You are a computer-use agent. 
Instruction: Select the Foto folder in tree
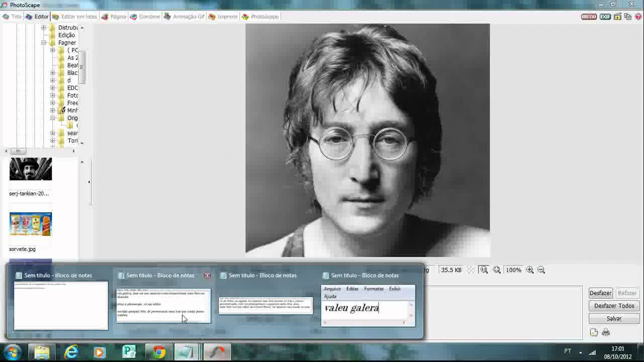[x=72, y=96]
